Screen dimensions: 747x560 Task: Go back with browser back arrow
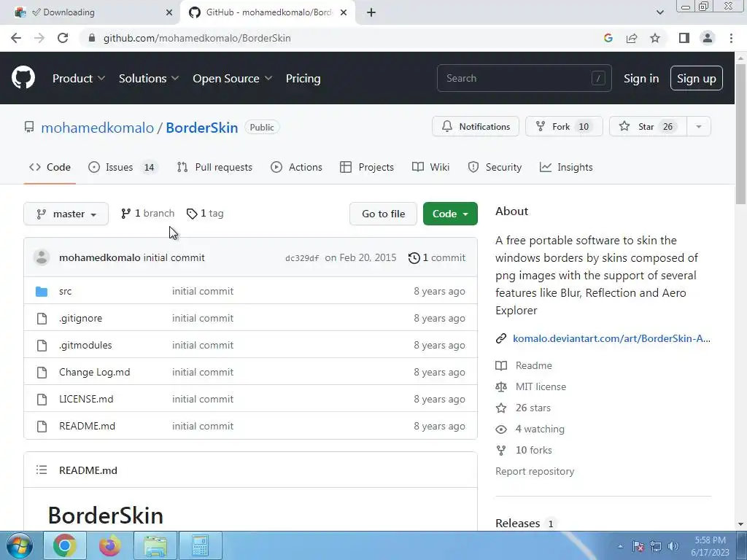coord(16,38)
